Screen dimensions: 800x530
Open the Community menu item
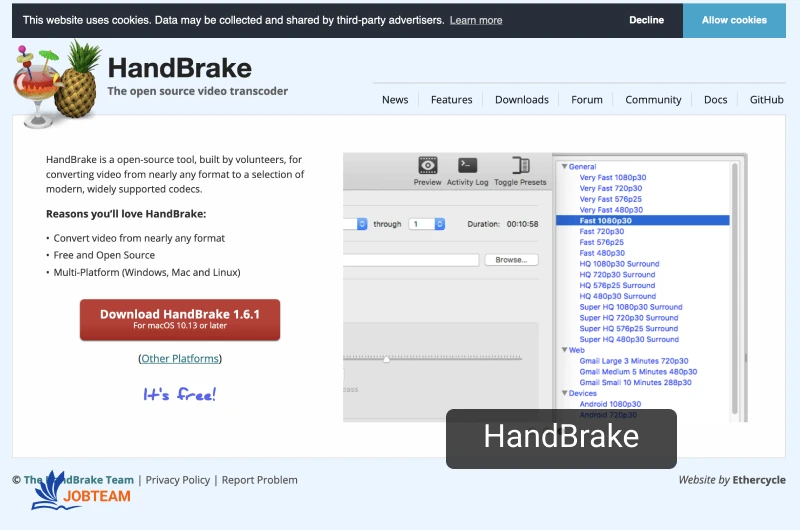[x=653, y=99]
